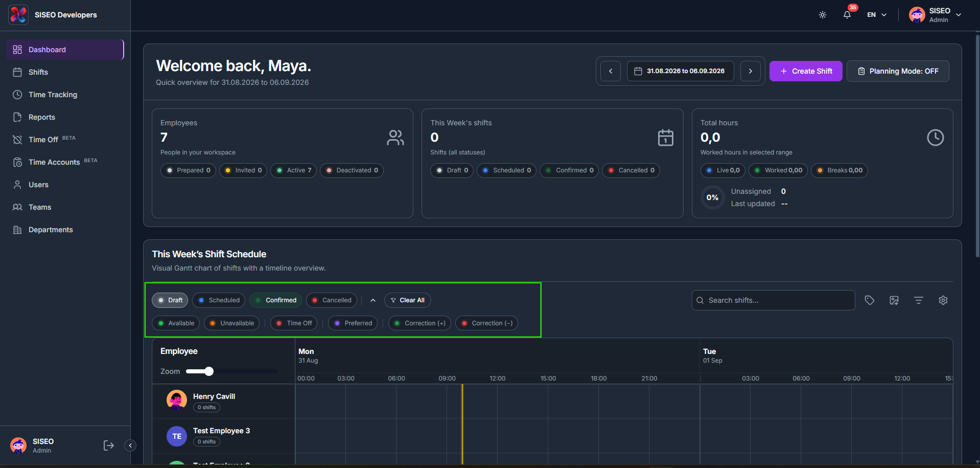Click the current time orange marker line

pyautogui.click(x=462, y=425)
